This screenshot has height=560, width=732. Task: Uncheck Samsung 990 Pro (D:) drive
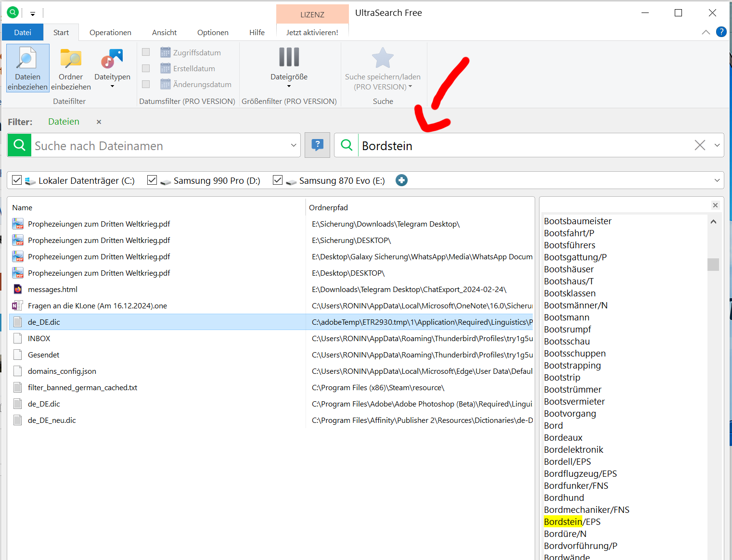pos(152,180)
